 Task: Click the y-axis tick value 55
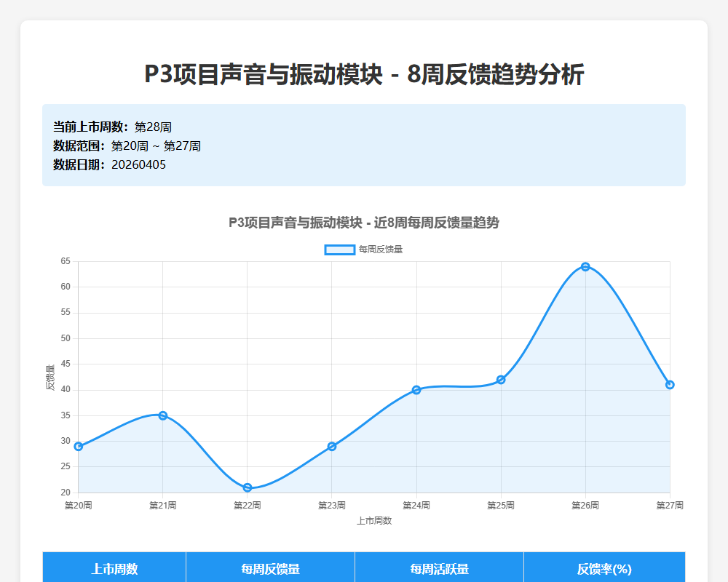(66, 312)
